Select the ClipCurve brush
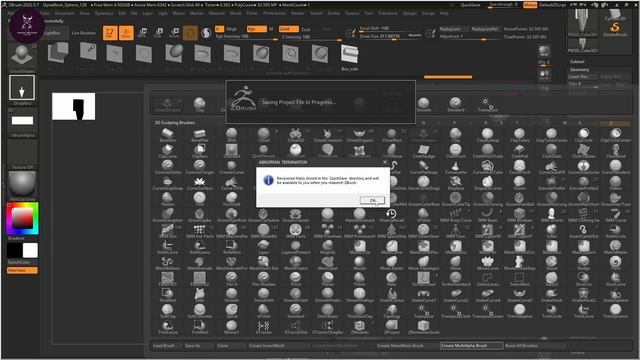Screen dimensions: 640x360 point(167,151)
